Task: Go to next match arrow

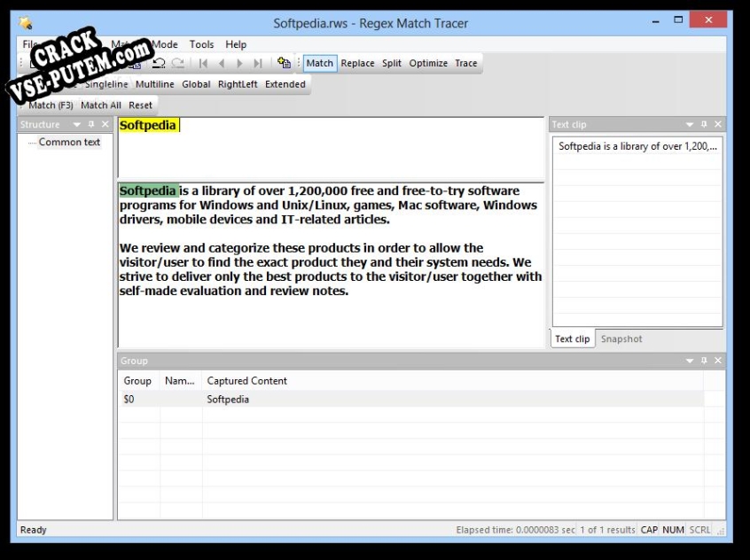Action: pos(239,63)
